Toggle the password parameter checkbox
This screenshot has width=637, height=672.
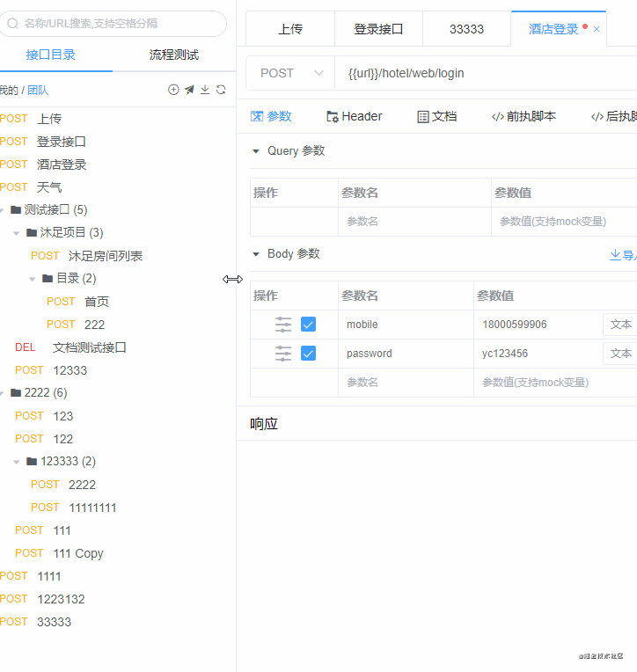click(308, 354)
